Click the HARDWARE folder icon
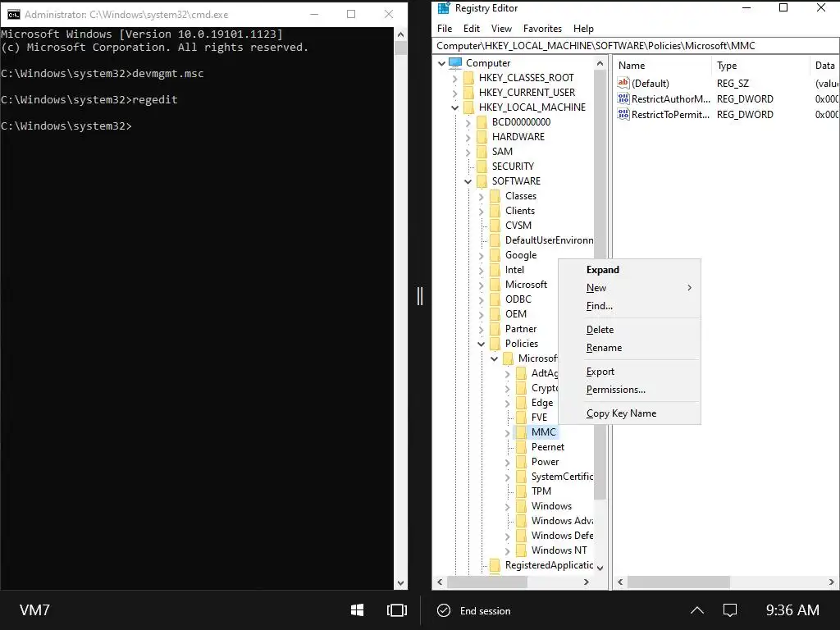Image resolution: width=840 pixels, height=630 pixels. point(482,137)
